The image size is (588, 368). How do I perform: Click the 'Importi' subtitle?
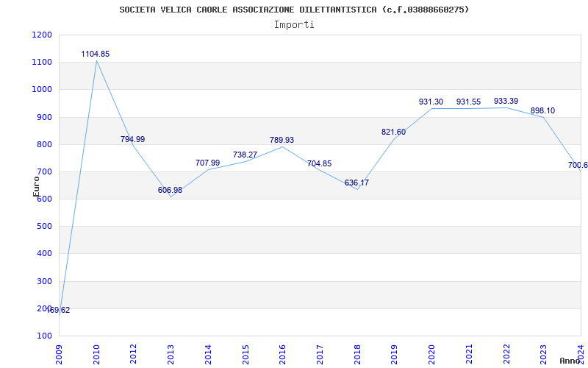pos(294,25)
